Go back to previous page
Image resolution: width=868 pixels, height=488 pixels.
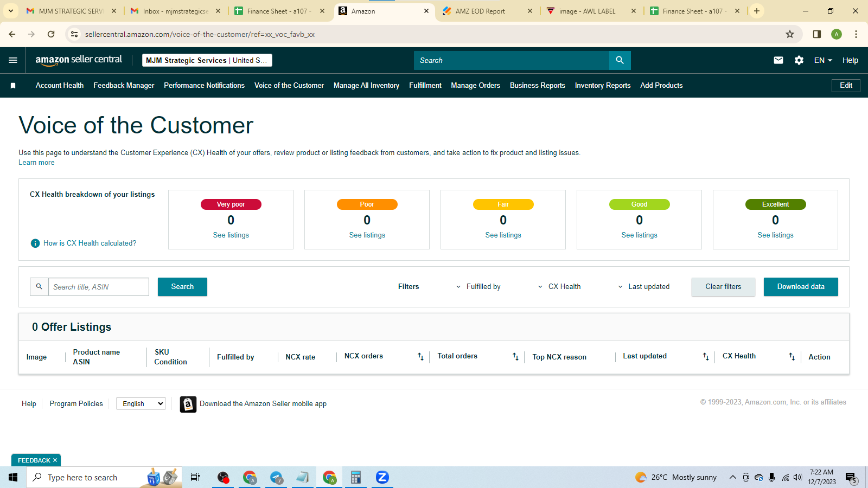[12, 34]
